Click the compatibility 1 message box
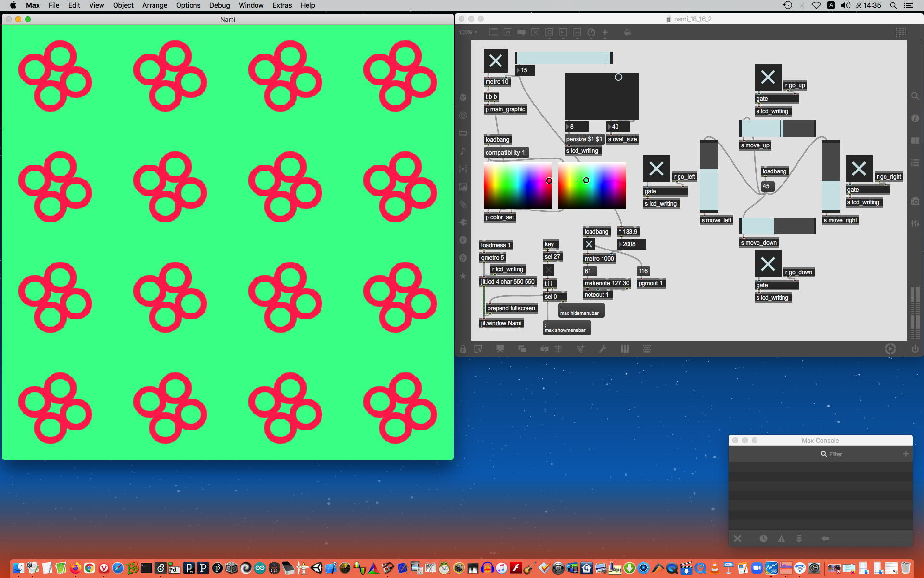924x578 pixels. coord(505,153)
